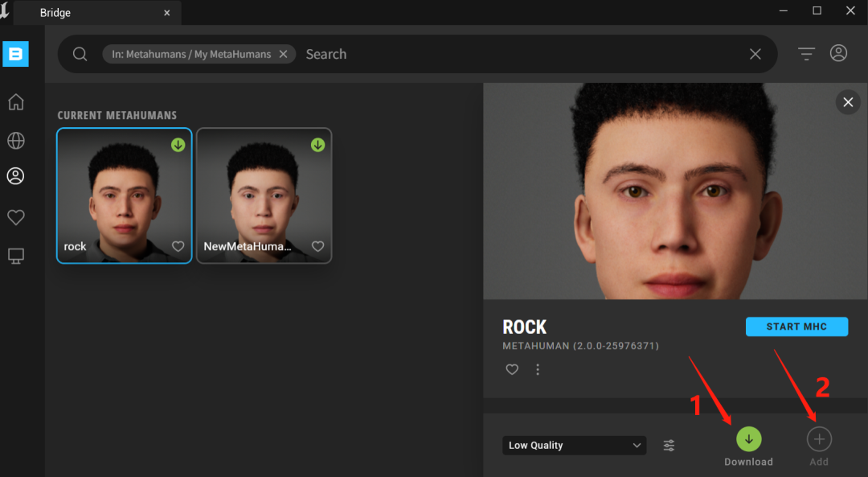Clear the search bar with X
The image size is (868, 477).
click(755, 54)
